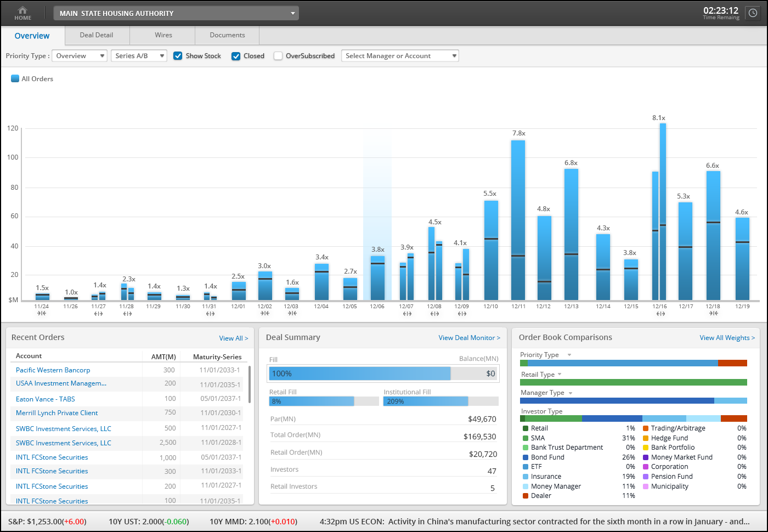Switch to the Deal Detail tab
768x532 pixels.
[97, 35]
